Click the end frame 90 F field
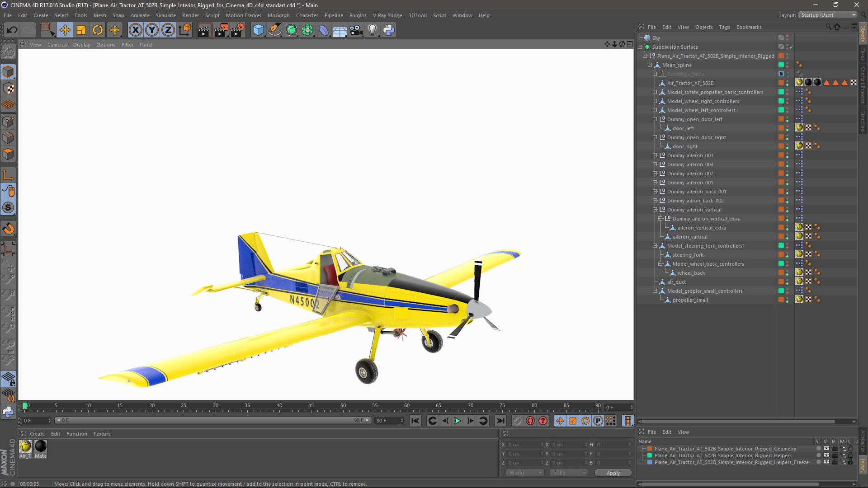 [x=389, y=421]
